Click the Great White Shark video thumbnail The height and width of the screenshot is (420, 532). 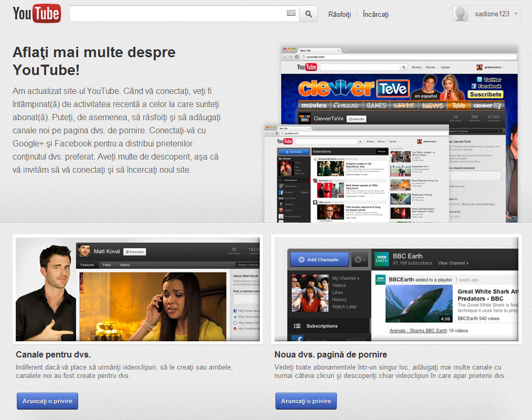coord(419,303)
